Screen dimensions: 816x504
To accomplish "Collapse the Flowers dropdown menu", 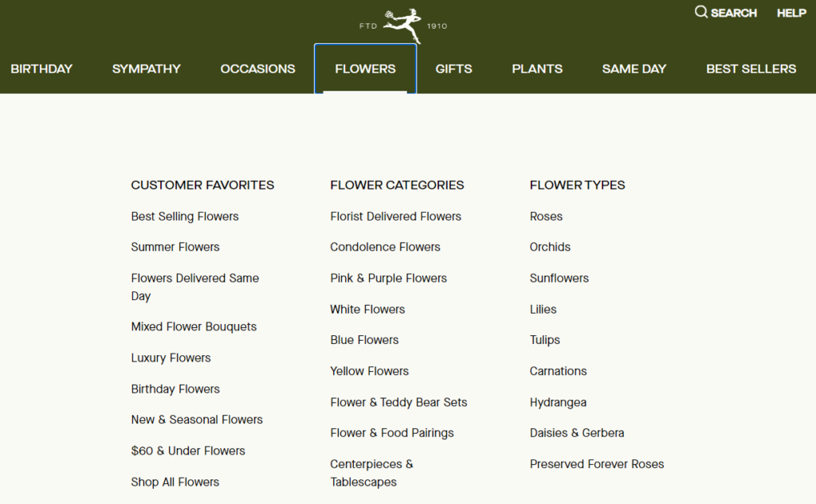I will click(365, 69).
